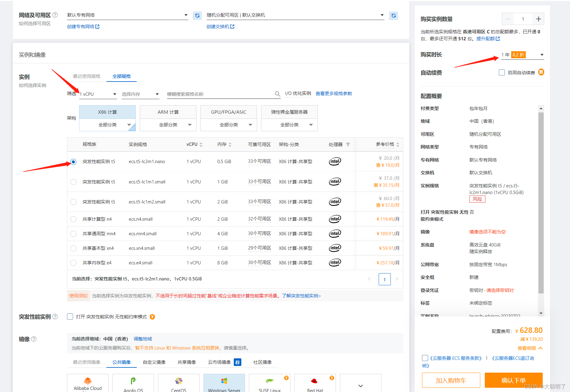
Task: Select Red Hat image
Action: click(315, 383)
